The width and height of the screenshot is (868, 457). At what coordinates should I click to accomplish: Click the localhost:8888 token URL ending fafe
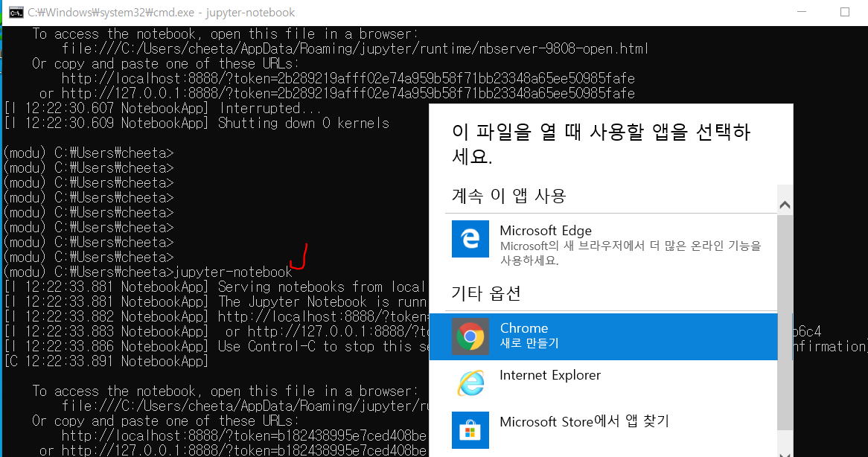348,79
